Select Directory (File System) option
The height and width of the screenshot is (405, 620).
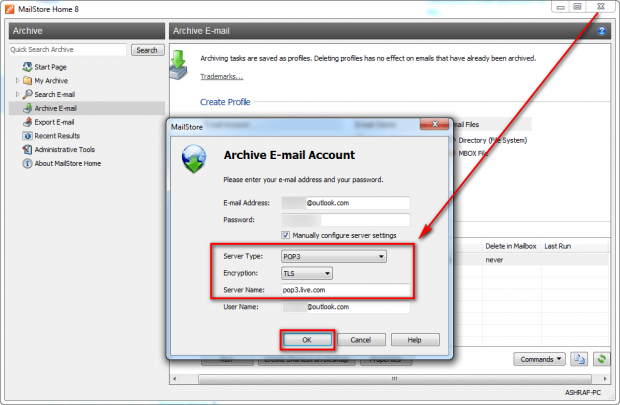click(x=493, y=140)
